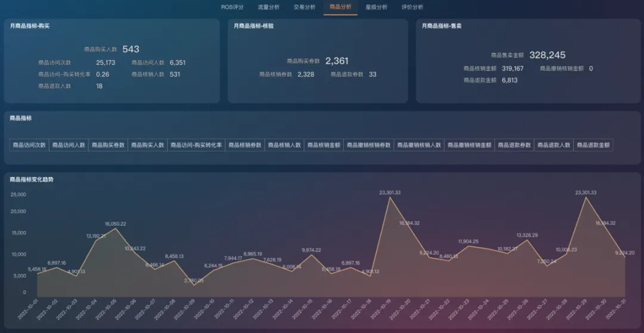Image resolution: width=644 pixels, height=333 pixels.
Task: Pick the 商品访问-购买转化率 metric
Action: [196, 145]
